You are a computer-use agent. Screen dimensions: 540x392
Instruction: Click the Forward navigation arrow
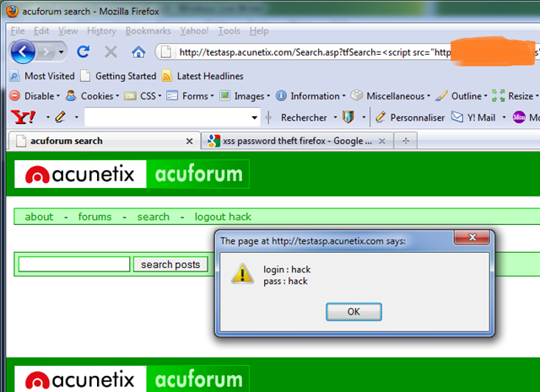tap(46, 52)
